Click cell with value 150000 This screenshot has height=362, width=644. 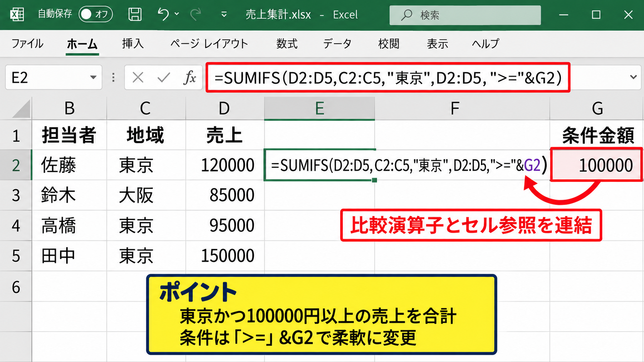(225, 256)
